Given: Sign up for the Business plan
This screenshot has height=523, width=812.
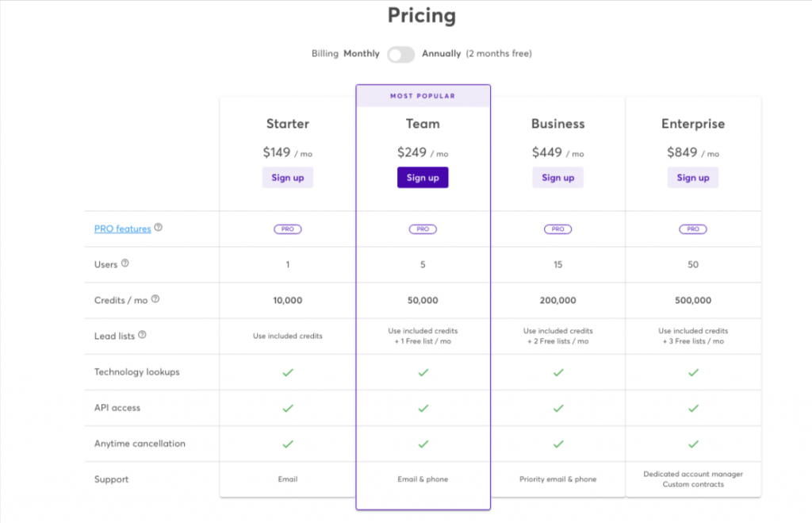Looking at the screenshot, I should click(558, 178).
